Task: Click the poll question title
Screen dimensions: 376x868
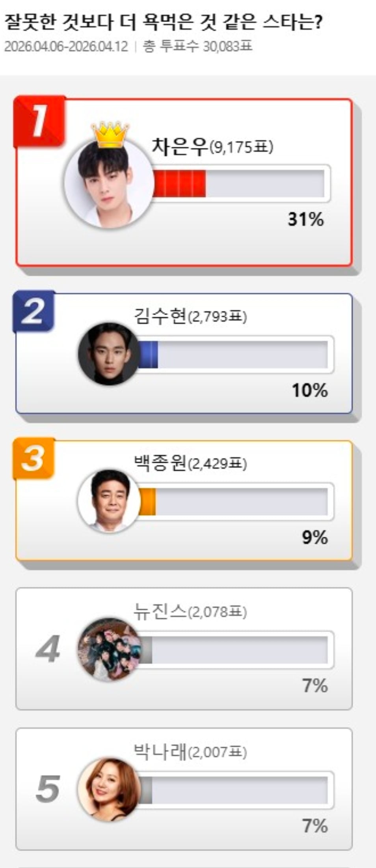Action: coord(164,23)
